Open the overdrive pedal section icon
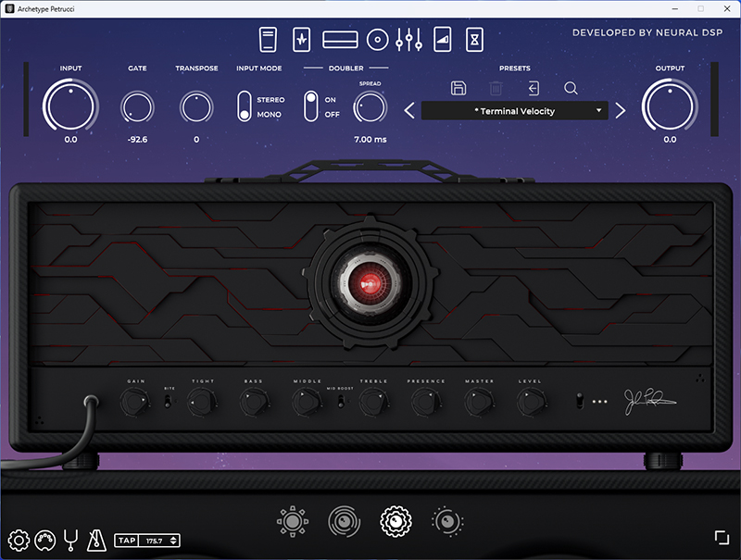The image size is (741, 560). (x=302, y=39)
